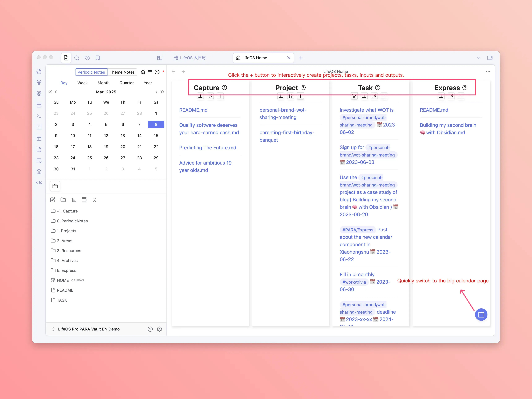
Task: Click the sort icon under Capture
Action: [x=210, y=96]
